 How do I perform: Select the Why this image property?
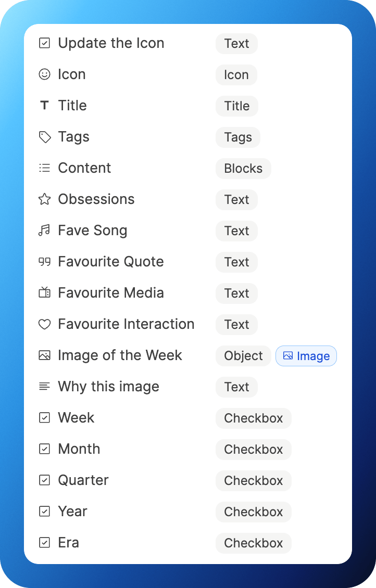click(x=108, y=387)
